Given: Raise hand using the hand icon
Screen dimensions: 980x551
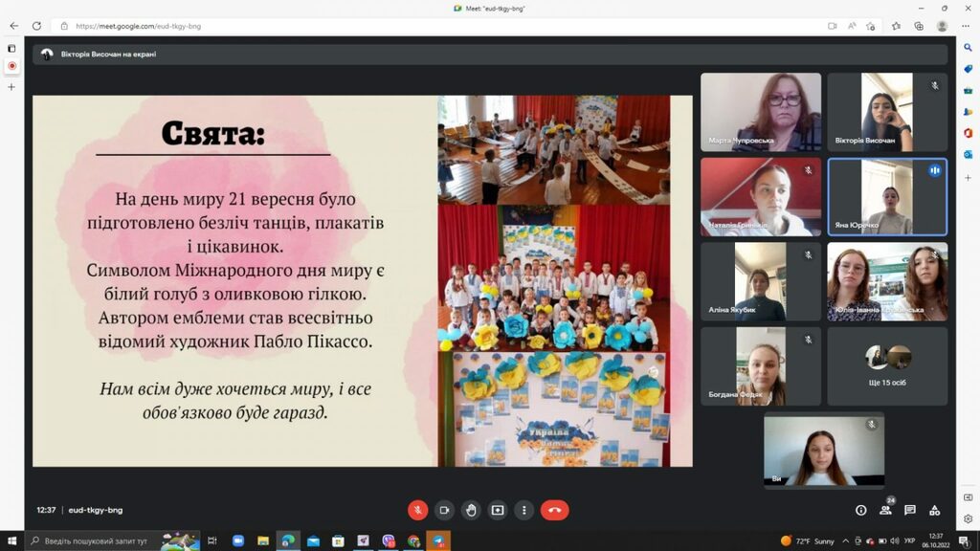Looking at the screenshot, I should 471,511.
